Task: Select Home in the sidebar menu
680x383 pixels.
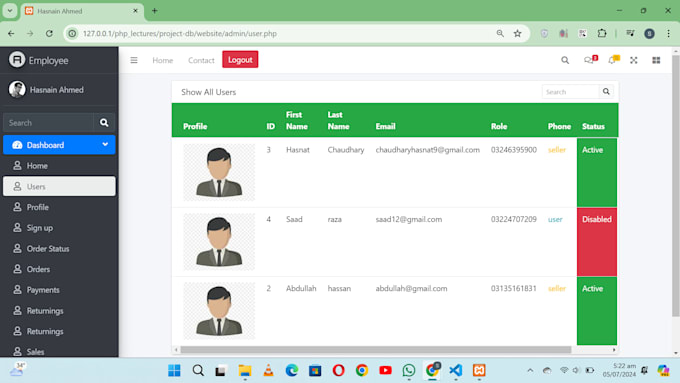Action: click(x=59, y=166)
